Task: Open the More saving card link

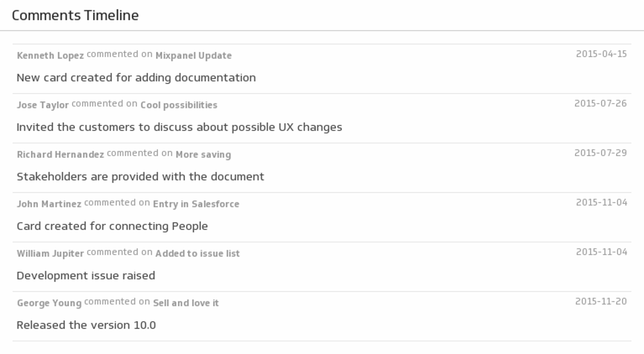Action: pos(203,155)
